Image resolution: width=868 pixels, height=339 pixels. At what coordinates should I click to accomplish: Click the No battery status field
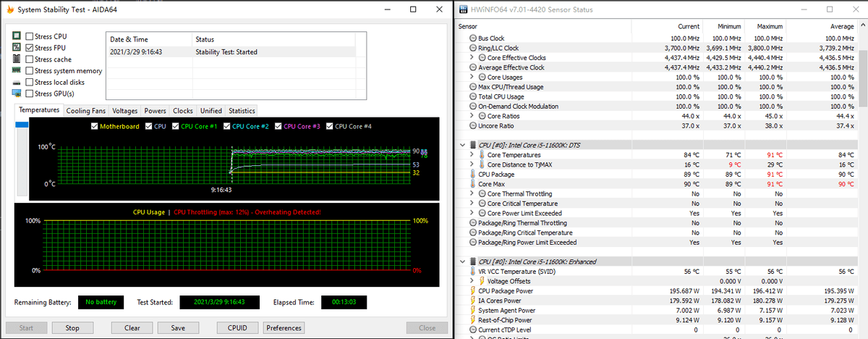100,301
